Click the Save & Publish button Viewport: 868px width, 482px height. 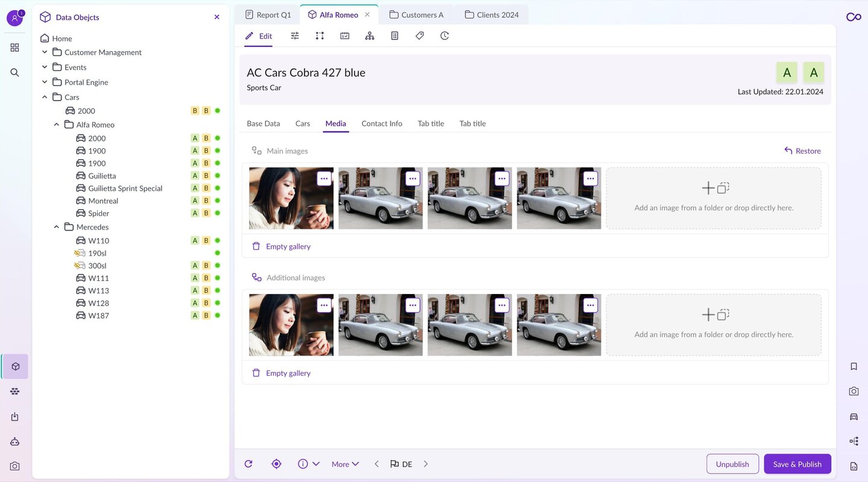pyautogui.click(x=797, y=464)
